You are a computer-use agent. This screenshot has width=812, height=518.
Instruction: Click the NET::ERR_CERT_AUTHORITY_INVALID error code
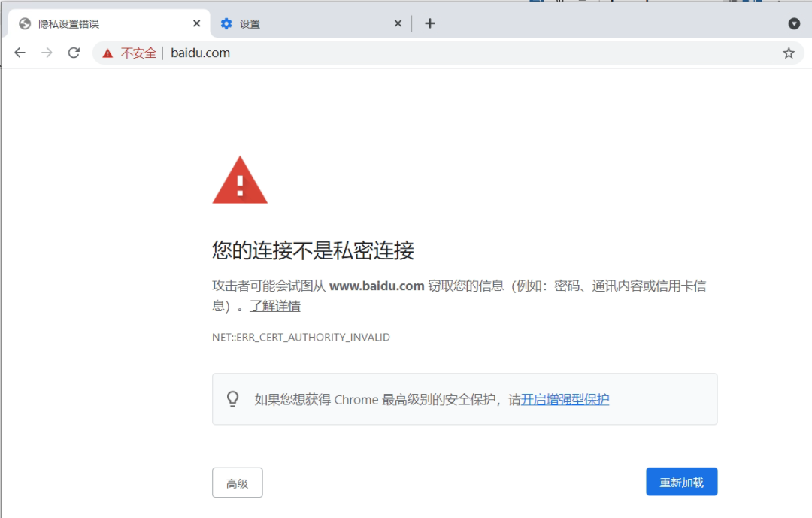point(301,338)
